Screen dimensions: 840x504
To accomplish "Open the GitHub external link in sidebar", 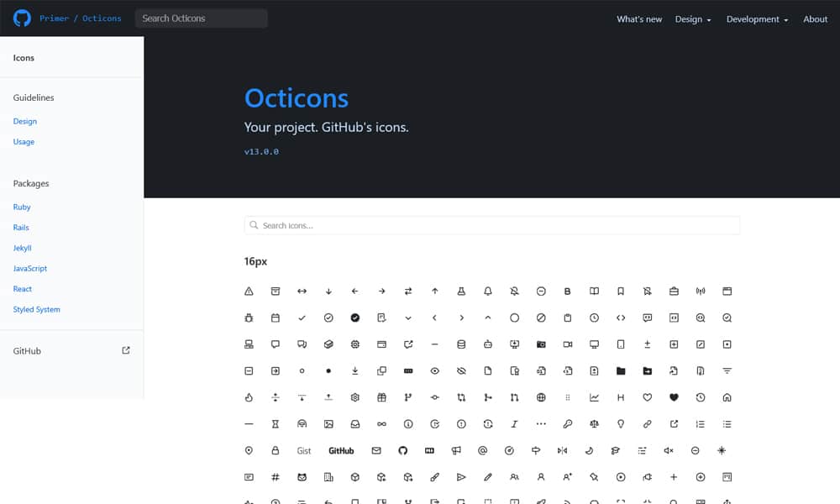I will (x=26, y=350).
